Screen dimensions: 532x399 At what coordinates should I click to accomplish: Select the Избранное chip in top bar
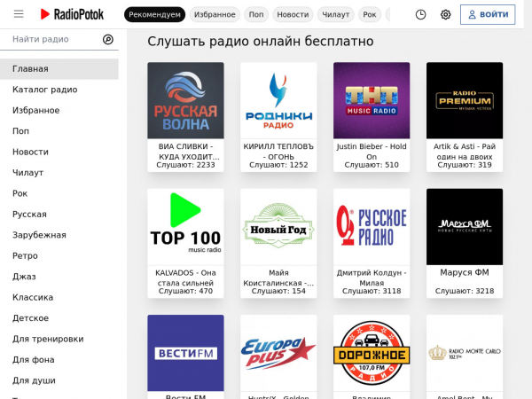coord(215,14)
